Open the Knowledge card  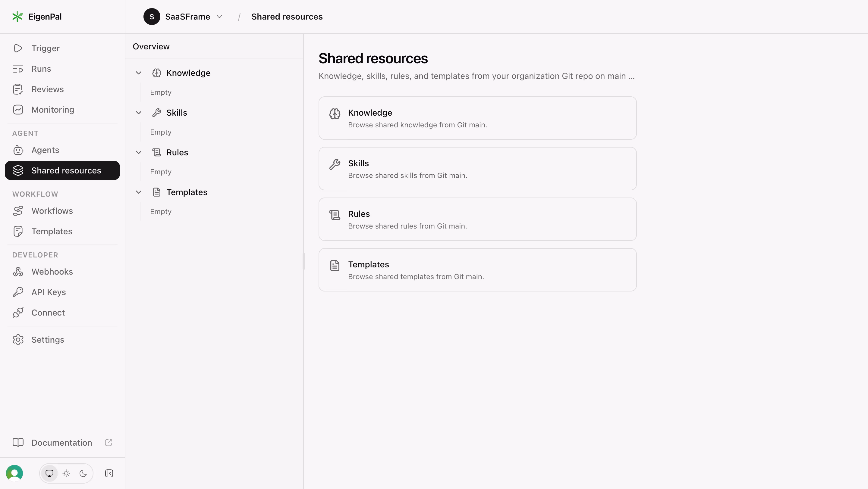[x=477, y=118]
